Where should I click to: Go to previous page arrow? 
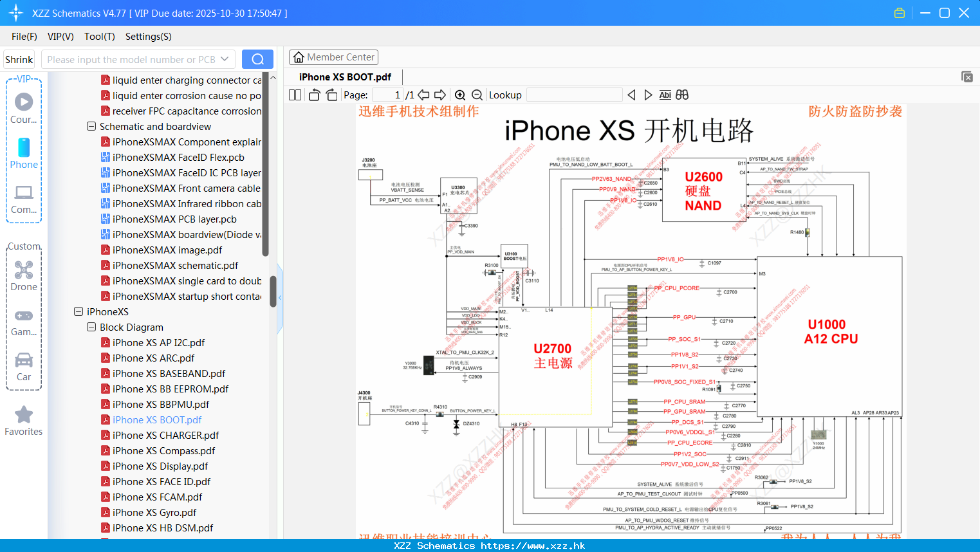click(424, 95)
